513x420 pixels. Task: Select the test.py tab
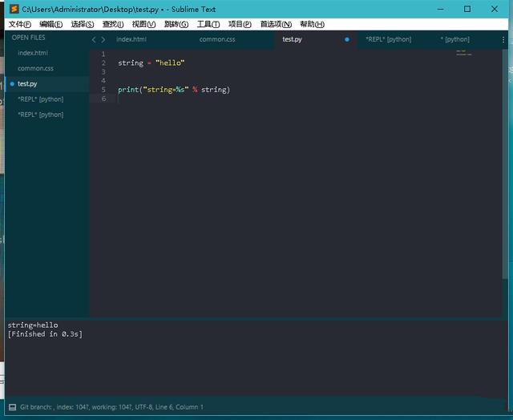point(292,39)
